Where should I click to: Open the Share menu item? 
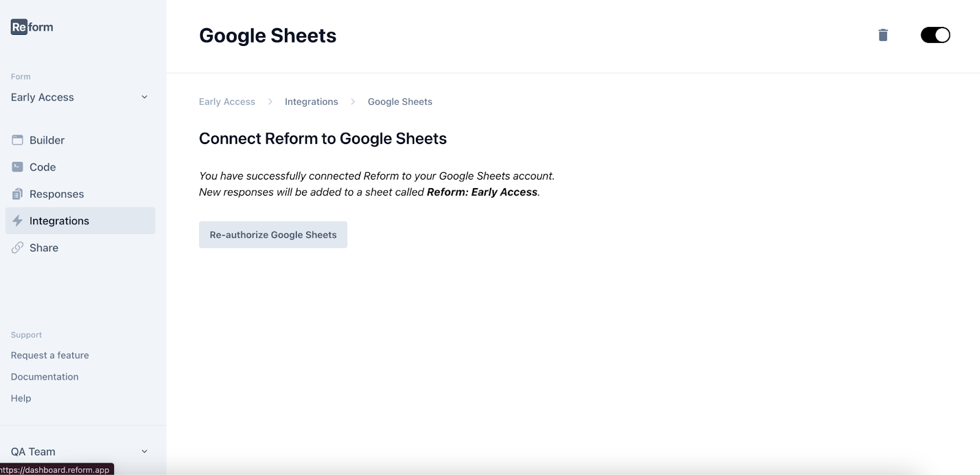(x=80, y=248)
